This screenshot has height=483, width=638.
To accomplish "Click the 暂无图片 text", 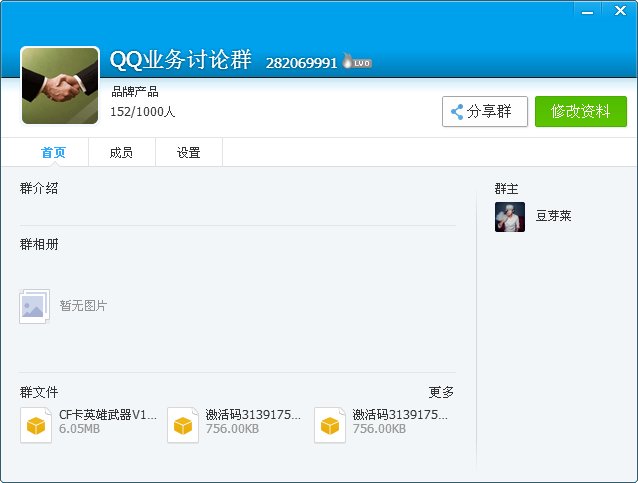I will [83, 306].
